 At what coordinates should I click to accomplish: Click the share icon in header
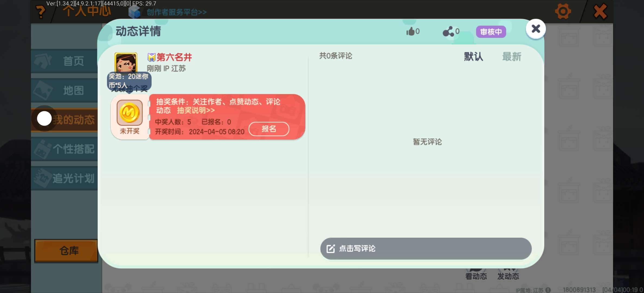pyautogui.click(x=448, y=31)
